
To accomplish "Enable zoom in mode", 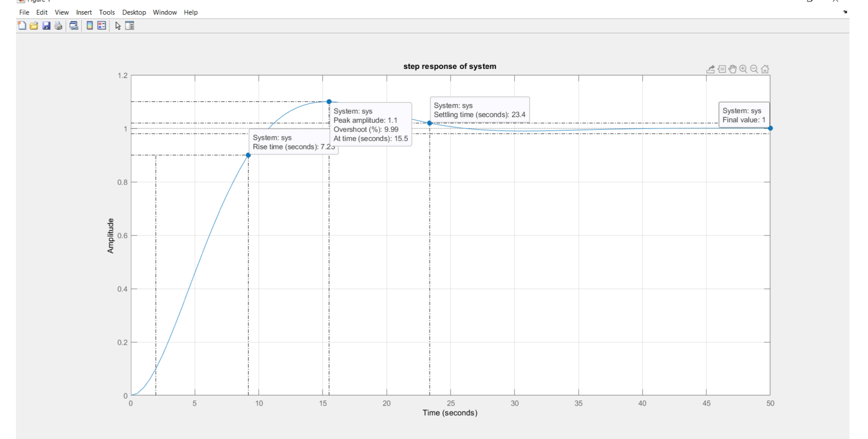I will click(743, 69).
